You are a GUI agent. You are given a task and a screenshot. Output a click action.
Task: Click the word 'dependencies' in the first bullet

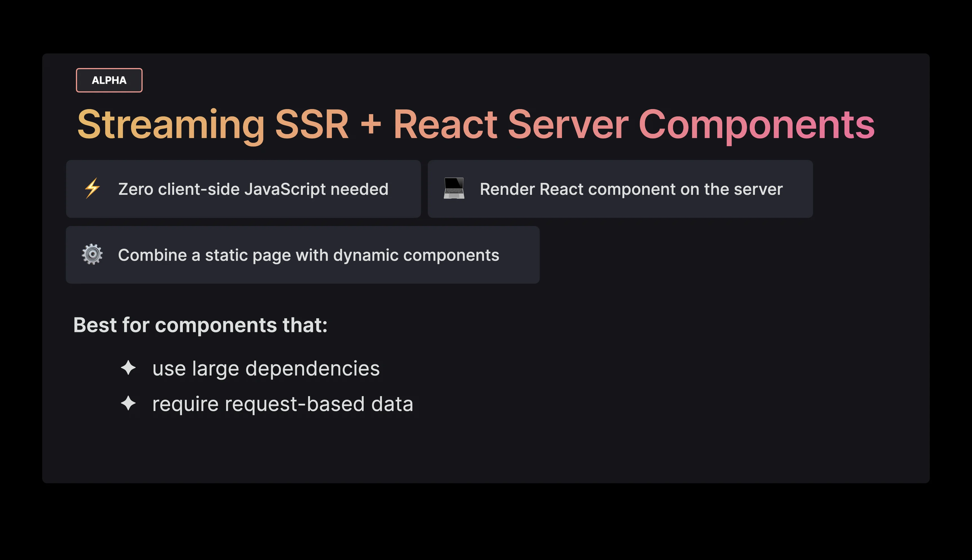tap(312, 369)
